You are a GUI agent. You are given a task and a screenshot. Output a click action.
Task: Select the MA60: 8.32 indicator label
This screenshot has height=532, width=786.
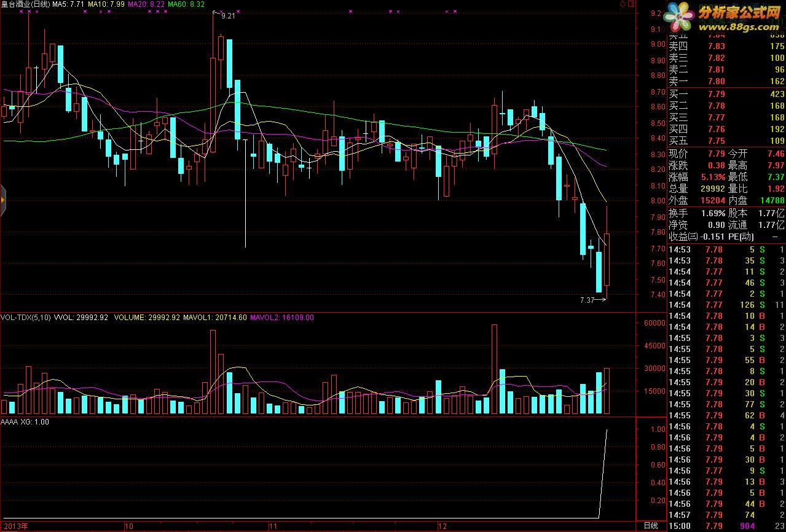point(186,4)
